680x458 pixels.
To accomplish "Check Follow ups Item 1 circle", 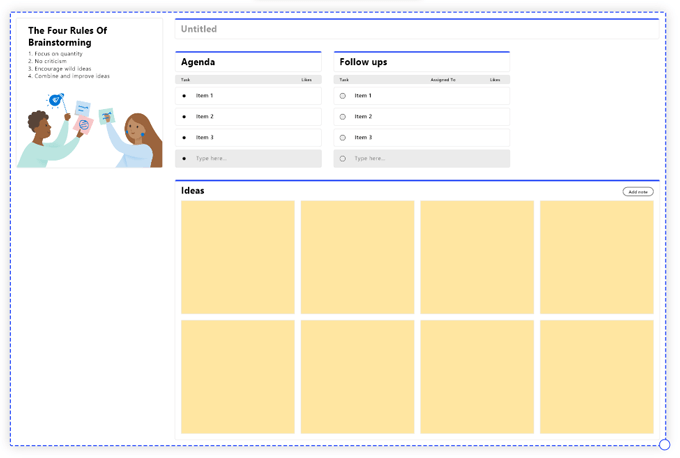I will [x=343, y=96].
